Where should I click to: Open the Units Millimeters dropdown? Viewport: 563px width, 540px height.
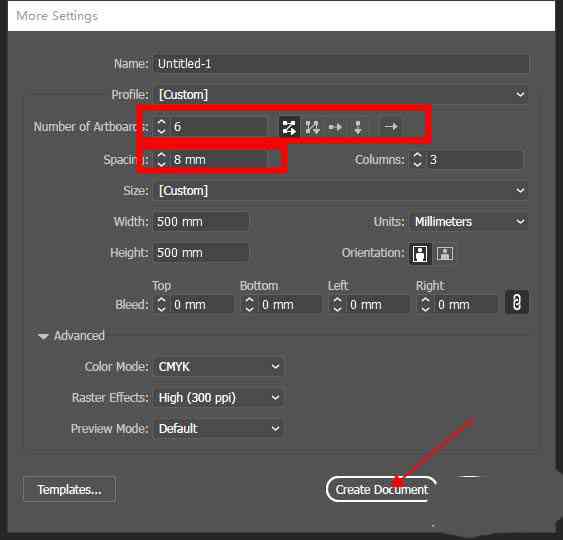tap(469, 222)
